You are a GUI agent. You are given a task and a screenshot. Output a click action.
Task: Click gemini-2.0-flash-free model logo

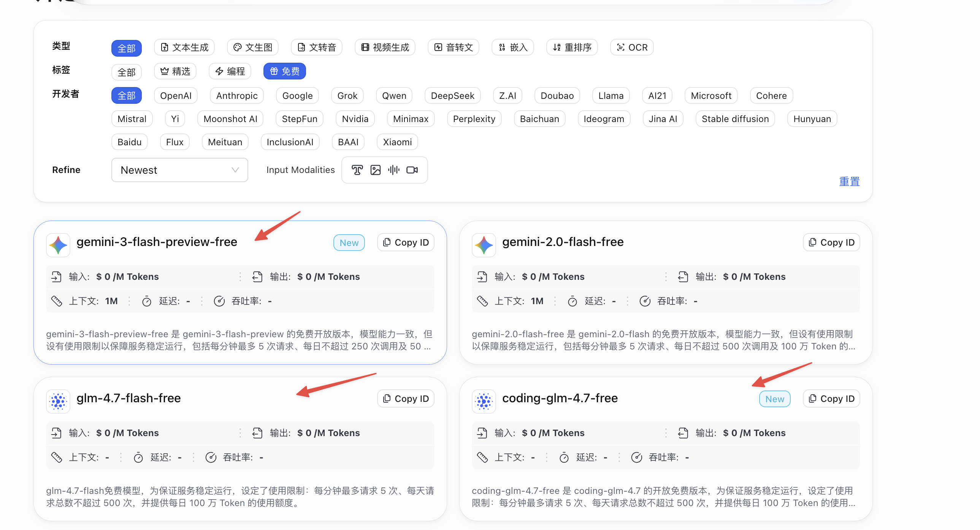tap(484, 244)
